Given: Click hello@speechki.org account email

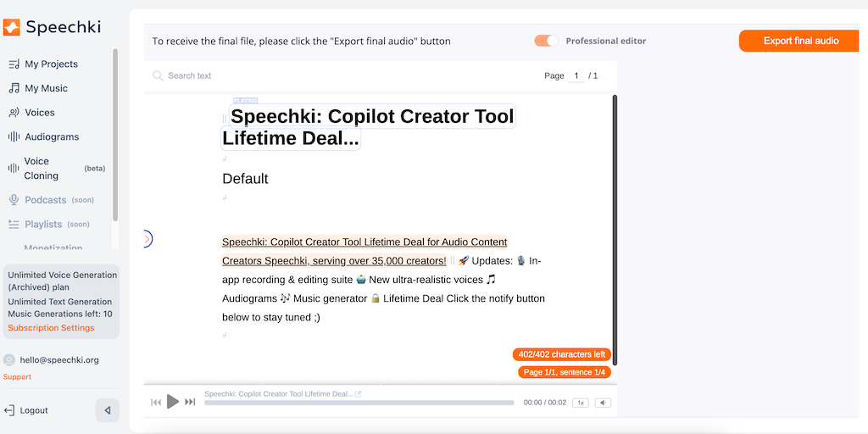Looking at the screenshot, I should [59, 359].
